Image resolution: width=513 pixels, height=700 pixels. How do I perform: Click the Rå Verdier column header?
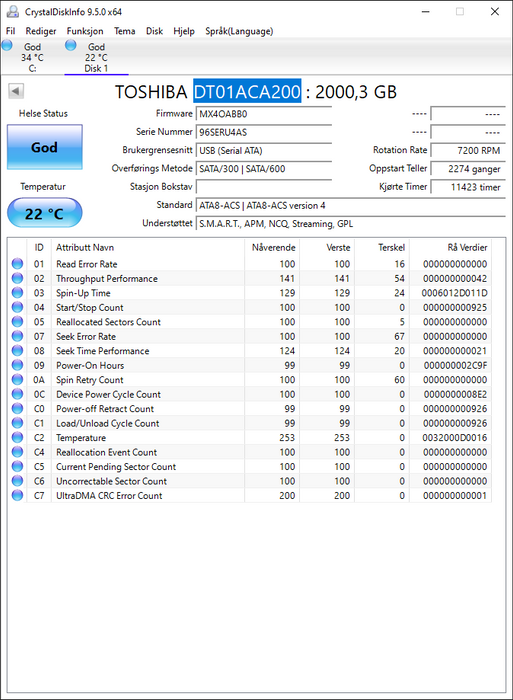(450, 247)
